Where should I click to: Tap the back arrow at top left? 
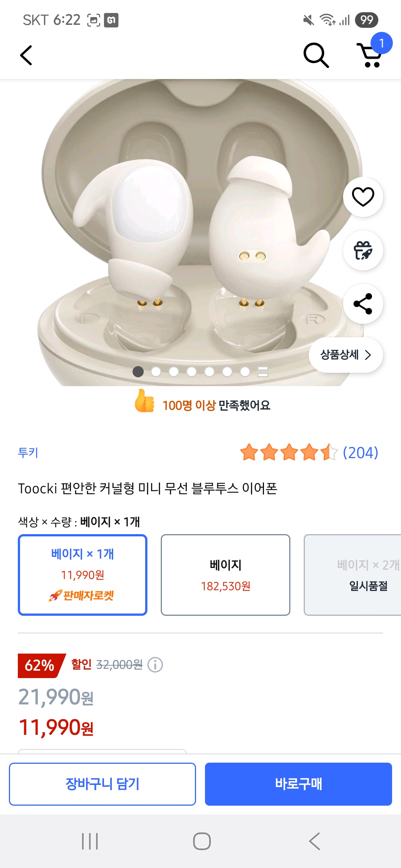tap(26, 56)
